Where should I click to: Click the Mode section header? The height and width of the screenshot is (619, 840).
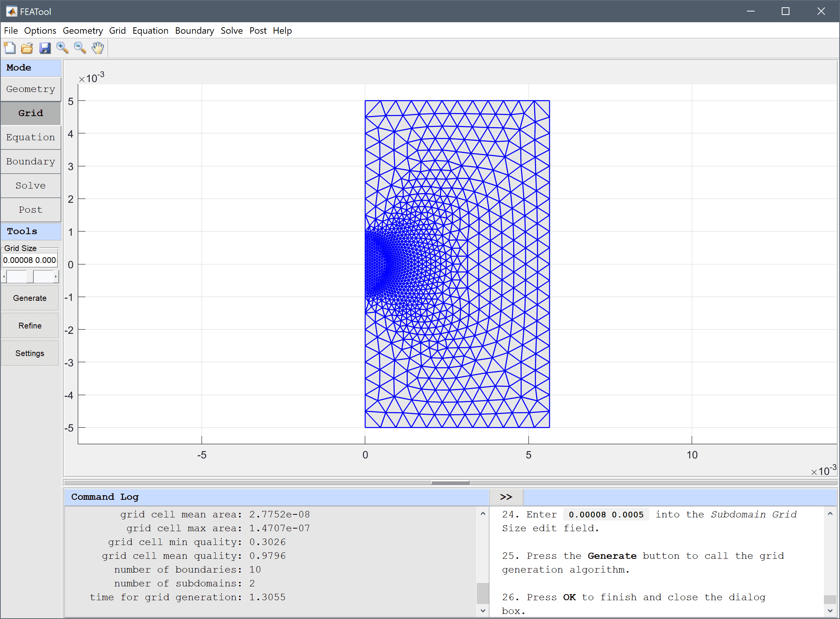[x=31, y=67]
